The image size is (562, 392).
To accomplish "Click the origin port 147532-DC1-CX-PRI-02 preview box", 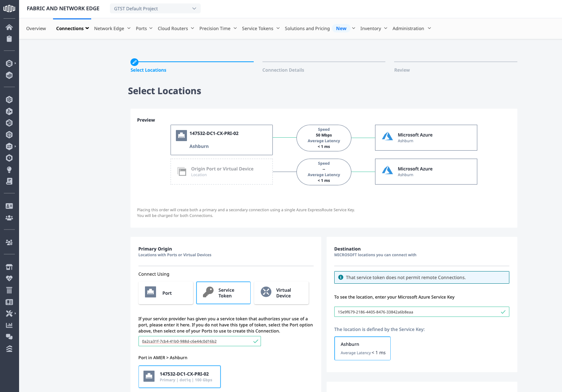I will (222, 140).
